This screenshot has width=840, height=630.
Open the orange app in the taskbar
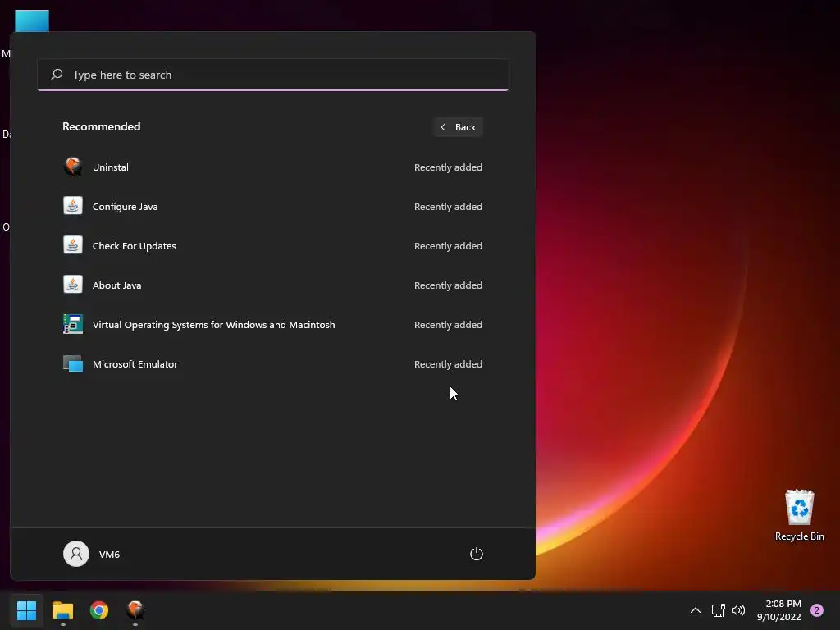[135, 610]
